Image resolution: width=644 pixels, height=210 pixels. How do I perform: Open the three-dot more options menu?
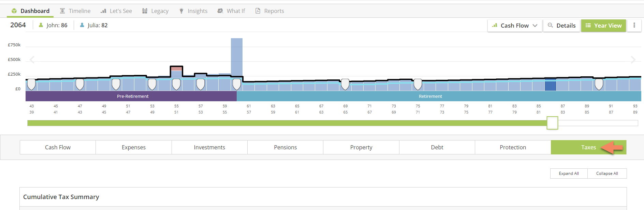coord(634,25)
